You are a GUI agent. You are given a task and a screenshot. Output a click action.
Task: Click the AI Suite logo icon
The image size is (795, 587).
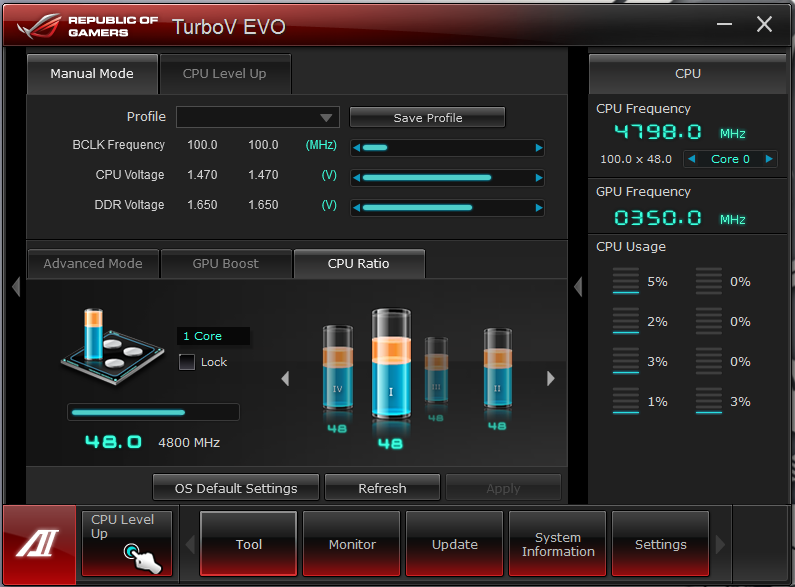point(39,544)
